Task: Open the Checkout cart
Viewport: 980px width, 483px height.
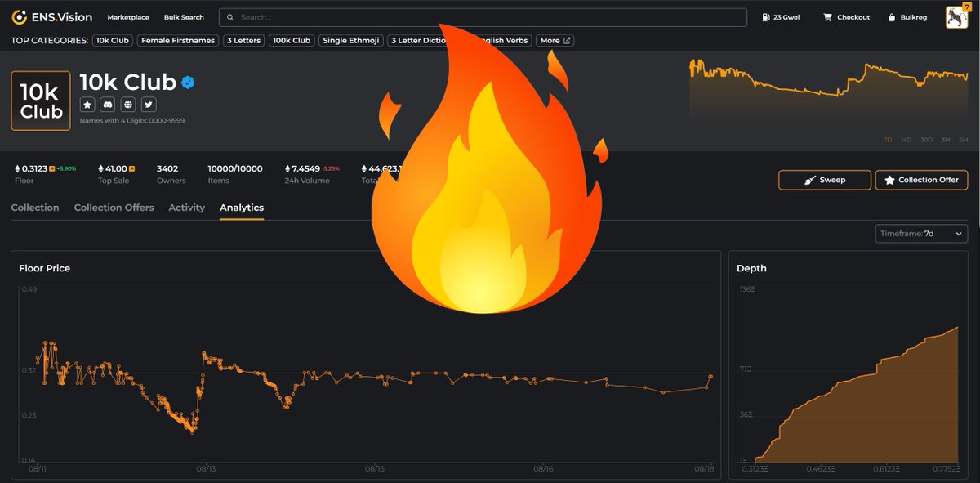Action: click(846, 17)
